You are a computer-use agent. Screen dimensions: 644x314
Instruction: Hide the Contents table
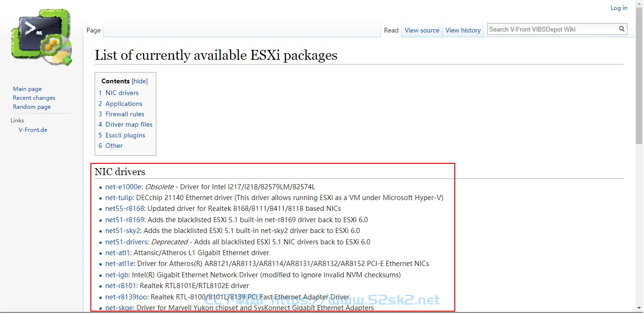pos(140,81)
